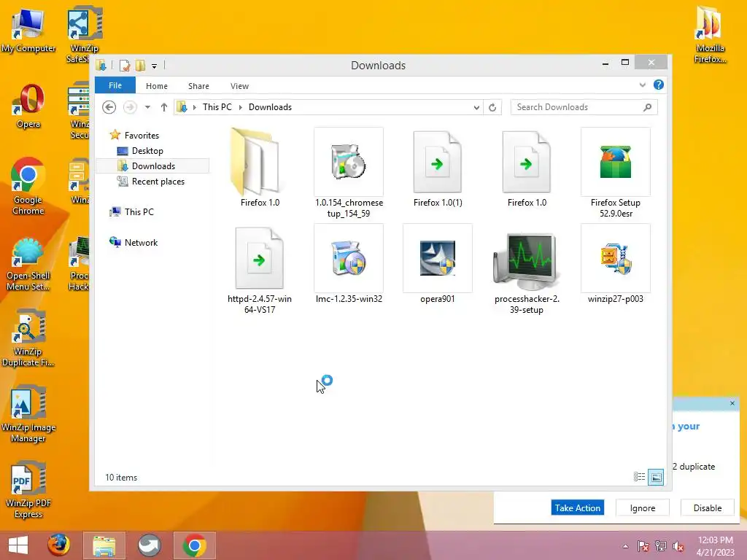This screenshot has width=747, height=560.
Task: Click the Search Downloads field
Action: pyautogui.click(x=584, y=107)
